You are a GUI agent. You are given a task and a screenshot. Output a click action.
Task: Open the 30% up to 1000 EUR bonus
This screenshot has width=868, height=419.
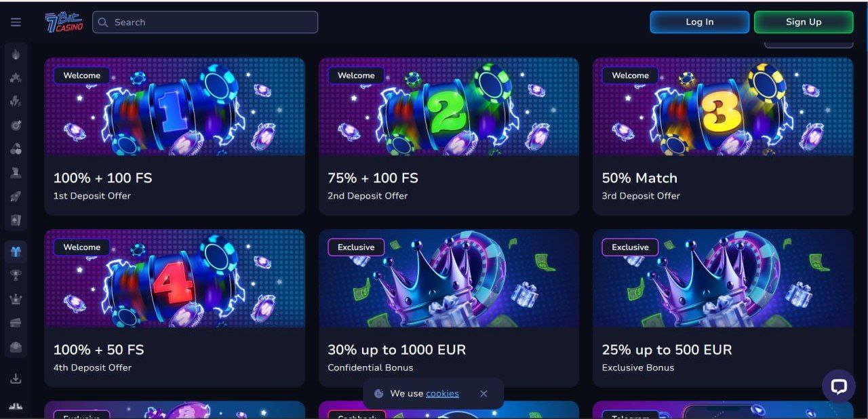[448, 308]
